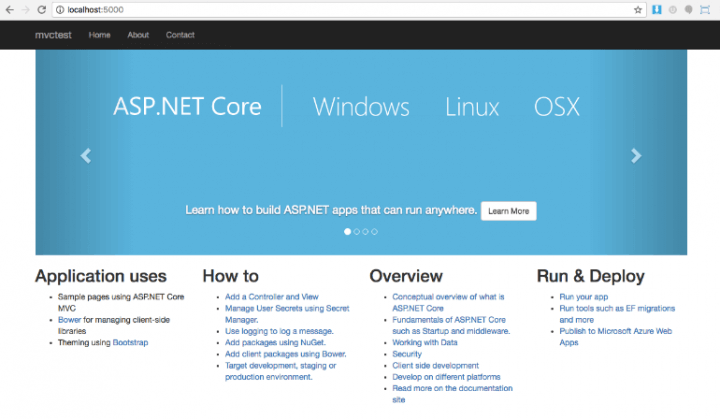Click the localhost:5000 address bar

[349, 10]
